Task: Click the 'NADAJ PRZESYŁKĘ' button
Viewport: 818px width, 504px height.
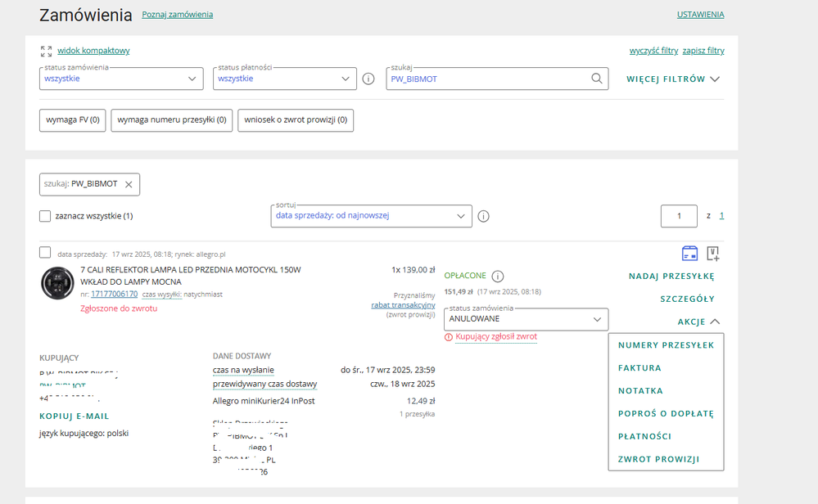Action: [x=671, y=277]
